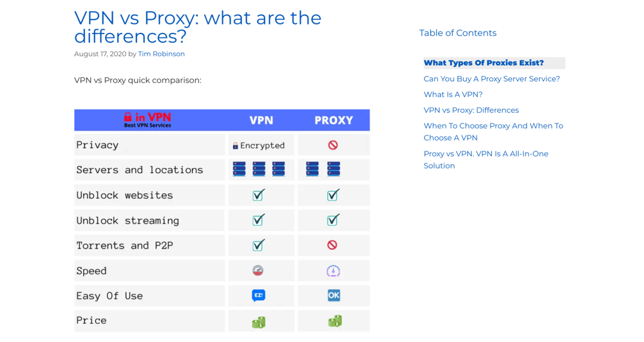Click the blue OK icon in Easy Of Use row

click(334, 296)
